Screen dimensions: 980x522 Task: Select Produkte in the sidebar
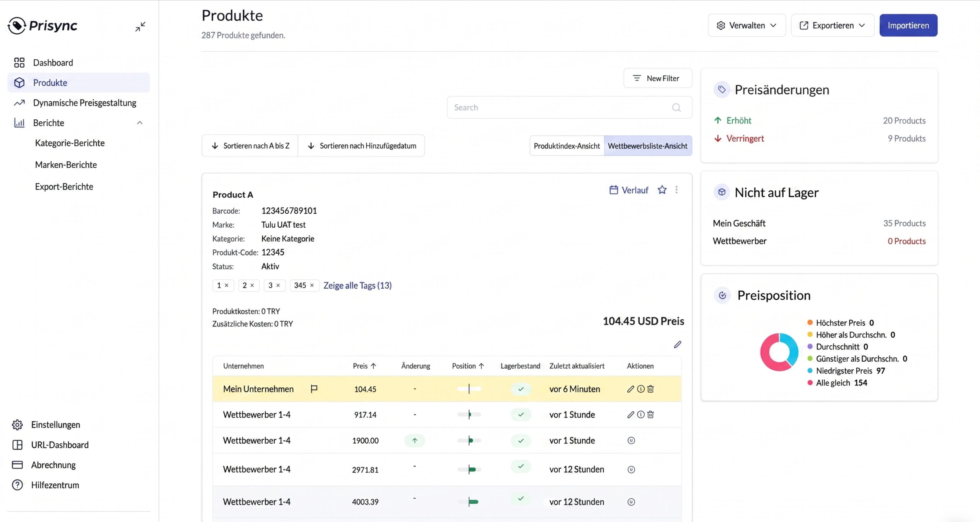[78, 82]
